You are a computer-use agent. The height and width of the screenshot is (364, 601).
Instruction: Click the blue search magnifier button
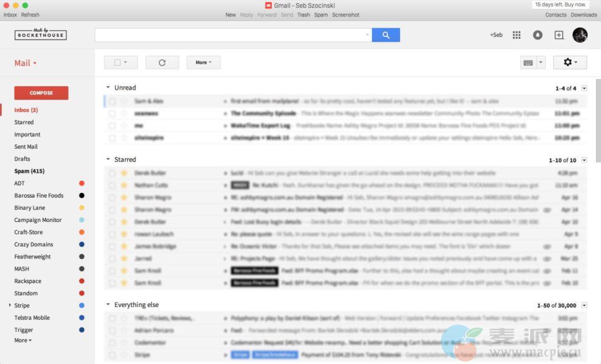(385, 35)
